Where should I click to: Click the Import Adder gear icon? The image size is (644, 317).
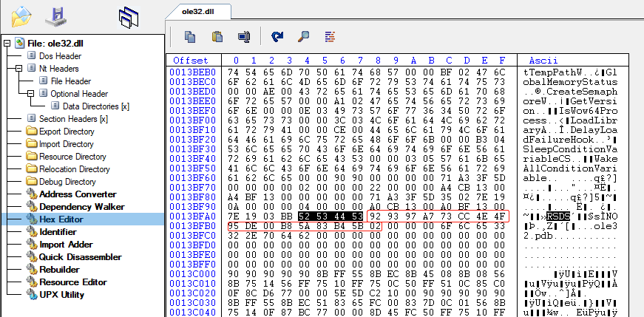[x=31, y=245]
